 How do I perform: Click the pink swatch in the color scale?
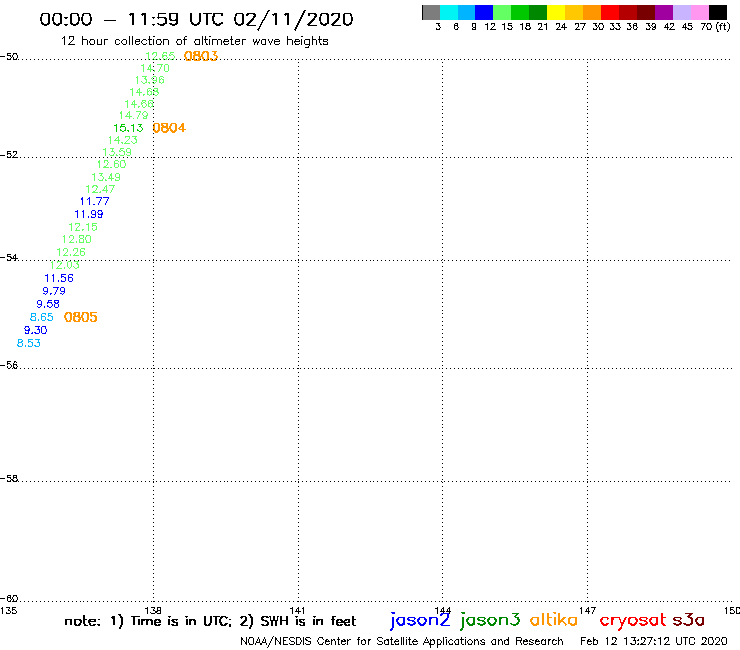coord(700,12)
